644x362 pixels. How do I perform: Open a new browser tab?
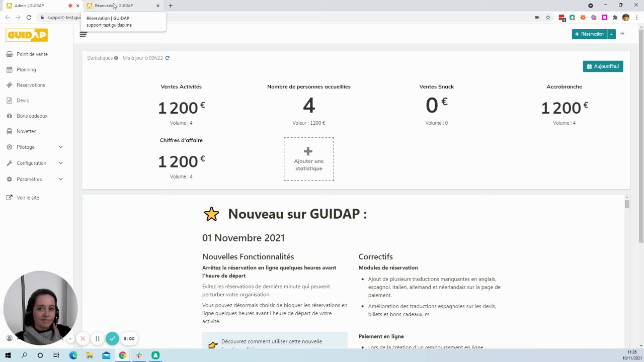(171, 6)
